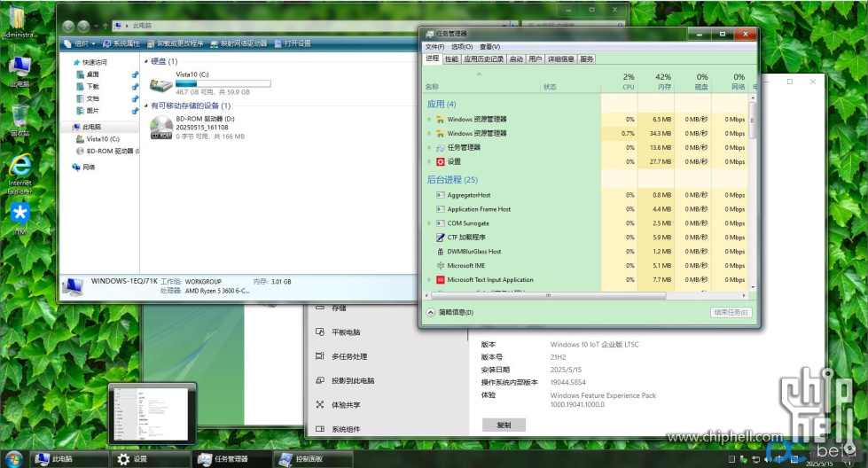868x468 pixels.
Task: Click the Forward arrow in the Explorer window
Action: pyautogui.click(x=83, y=26)
